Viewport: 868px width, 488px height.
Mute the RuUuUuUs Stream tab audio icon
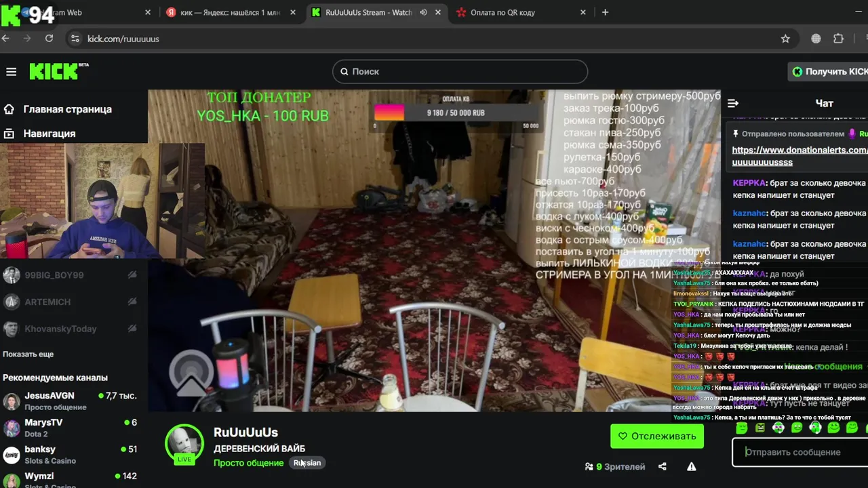pyautogui.click(x=423, y=12)
